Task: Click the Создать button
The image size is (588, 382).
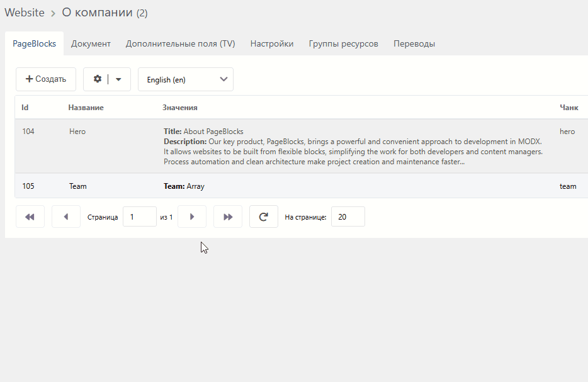Action: click(46, 79)
